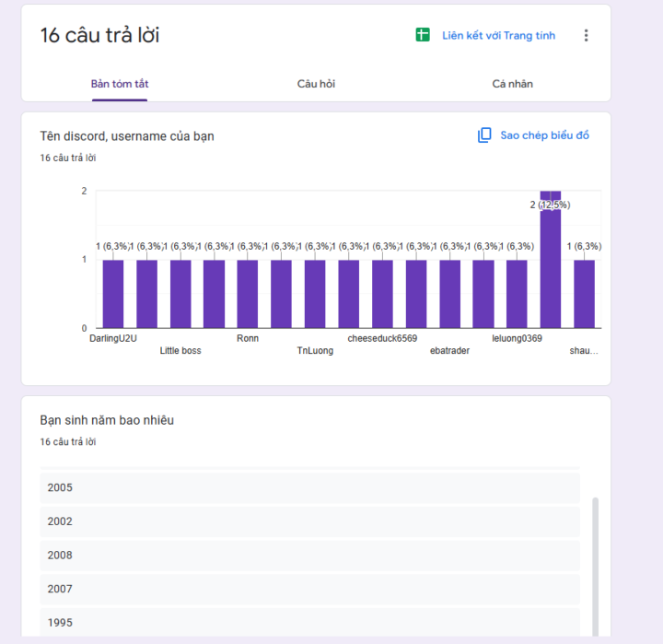Open the three-dot more options menu
663x644 pixels.
click(586, 35)
